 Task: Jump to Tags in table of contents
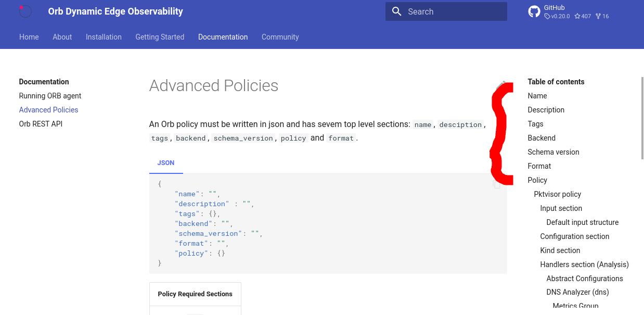click(x=536, y=124)
